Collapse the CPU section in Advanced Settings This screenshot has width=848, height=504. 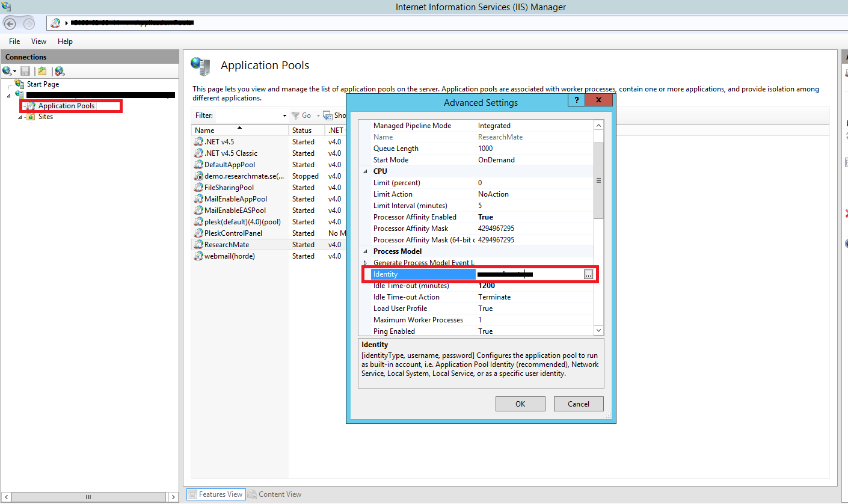365,171
